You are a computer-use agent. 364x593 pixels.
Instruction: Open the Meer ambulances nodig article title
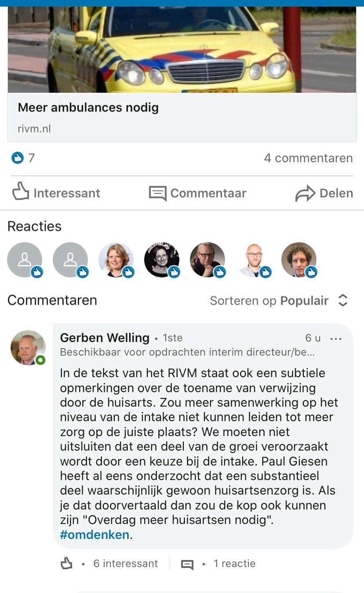[88, 107]
